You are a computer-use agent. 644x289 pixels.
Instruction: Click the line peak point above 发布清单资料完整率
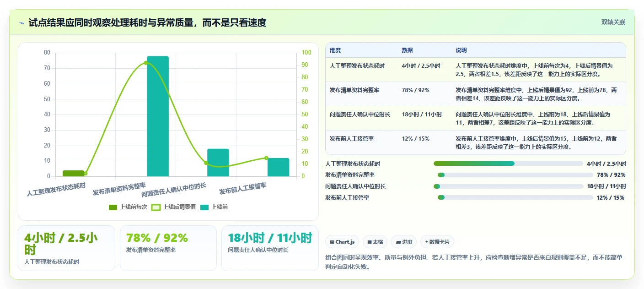tap(146, 63)
